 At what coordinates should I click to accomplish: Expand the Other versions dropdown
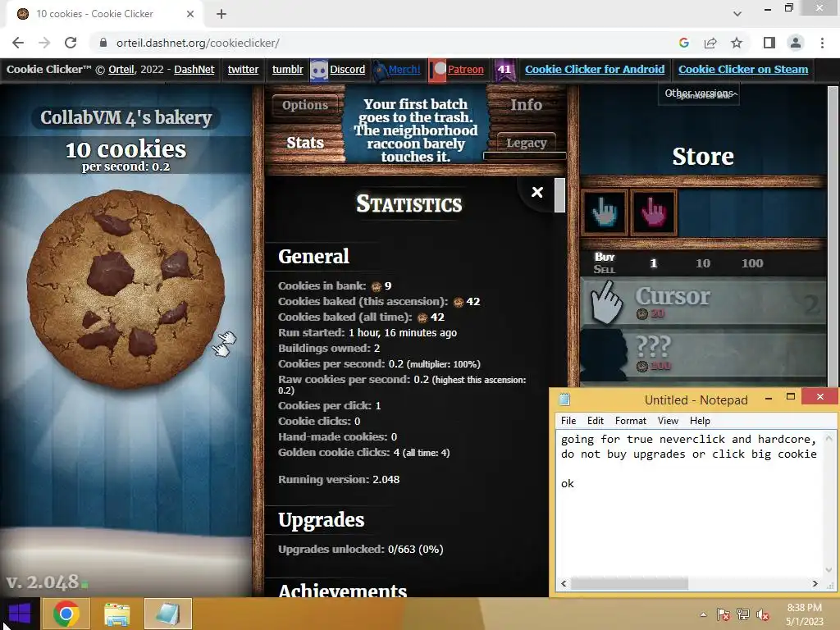point(699,94)
